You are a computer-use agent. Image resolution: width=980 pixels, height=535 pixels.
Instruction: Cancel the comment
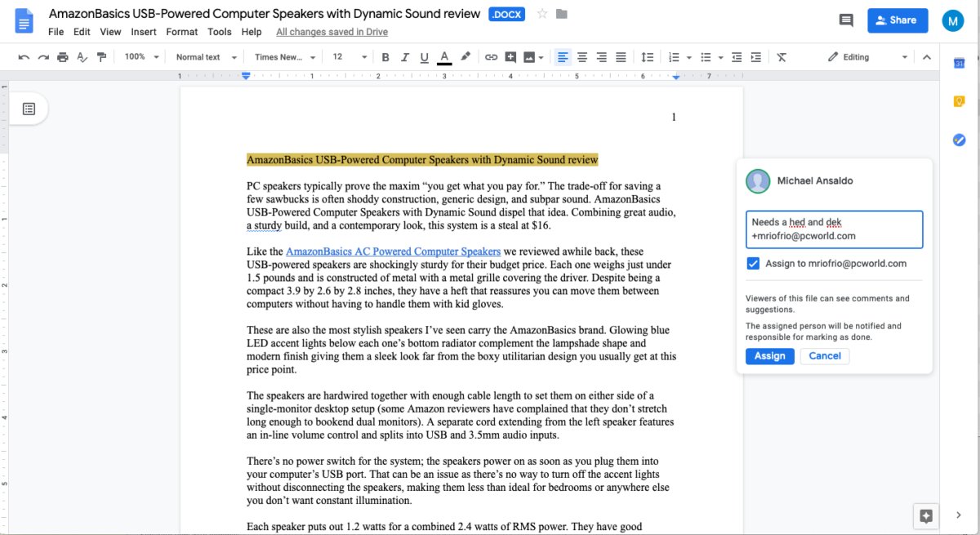pos(825,356)
